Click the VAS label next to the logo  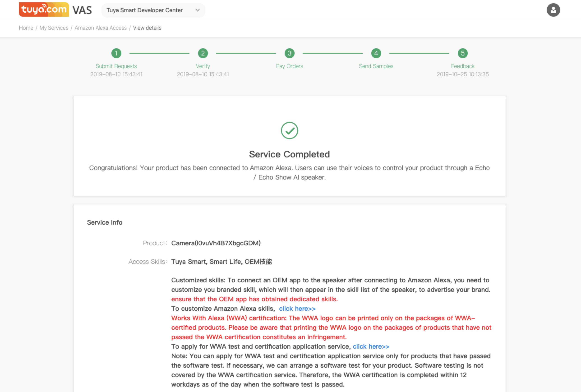click(x=82, y=10)
